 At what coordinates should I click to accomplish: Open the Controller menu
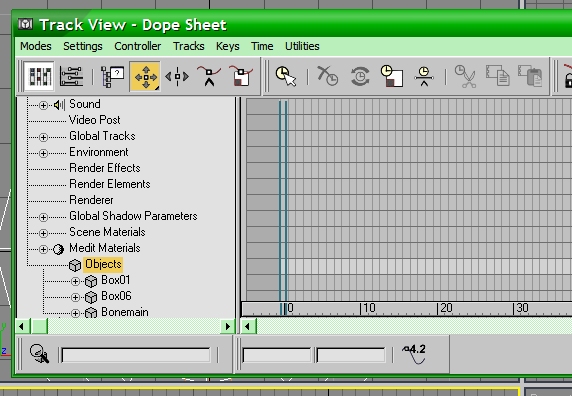[x=138, y=46]
